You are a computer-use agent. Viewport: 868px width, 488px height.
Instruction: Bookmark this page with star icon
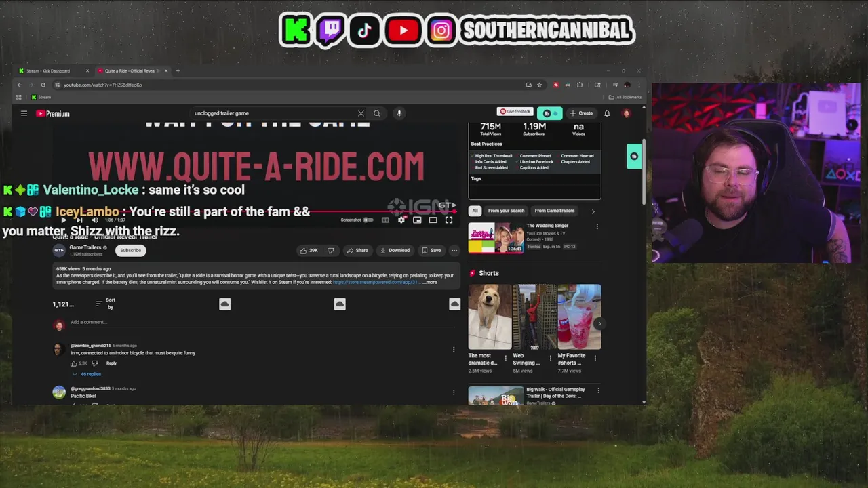tap(539, 85)
